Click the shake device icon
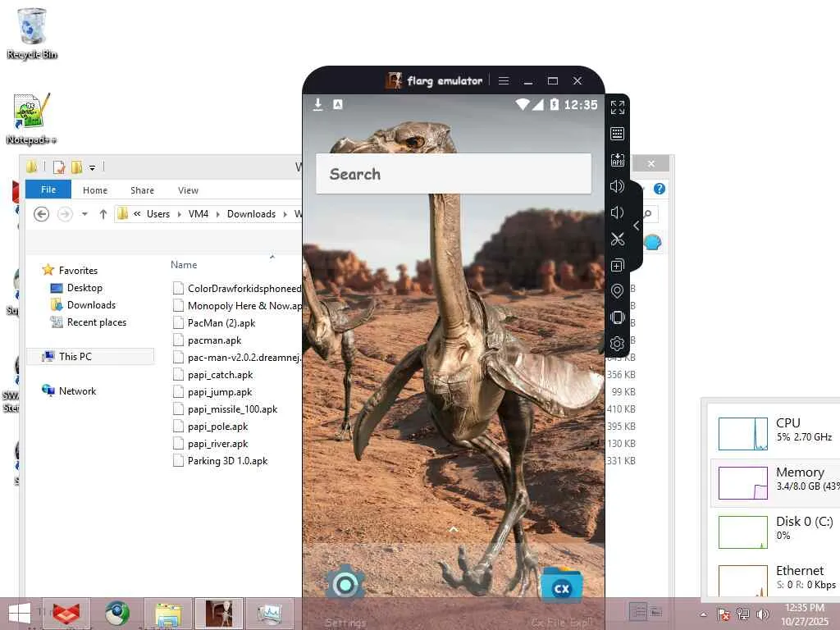 tap(617, 317)
